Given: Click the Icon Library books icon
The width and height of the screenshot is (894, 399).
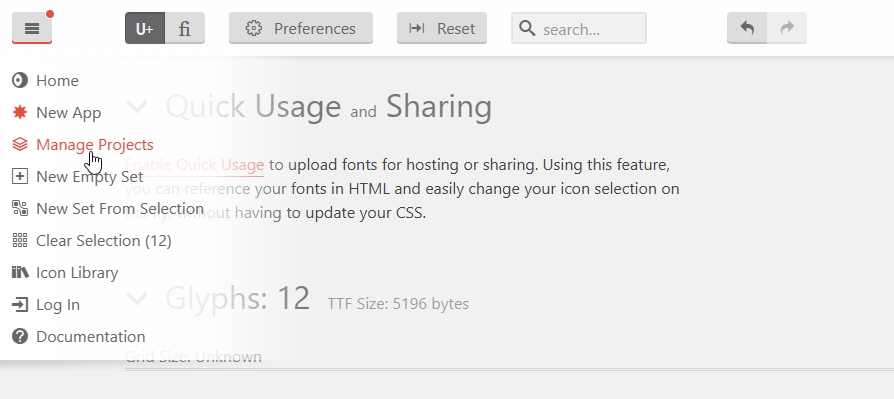Looking at the screenshot, I should [20, 272].
